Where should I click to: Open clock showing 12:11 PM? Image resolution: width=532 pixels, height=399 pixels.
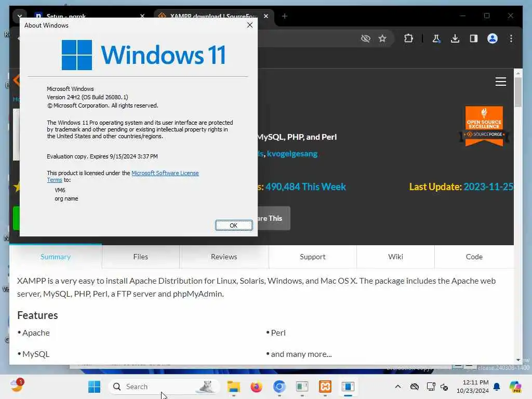[x=473, y=387]
